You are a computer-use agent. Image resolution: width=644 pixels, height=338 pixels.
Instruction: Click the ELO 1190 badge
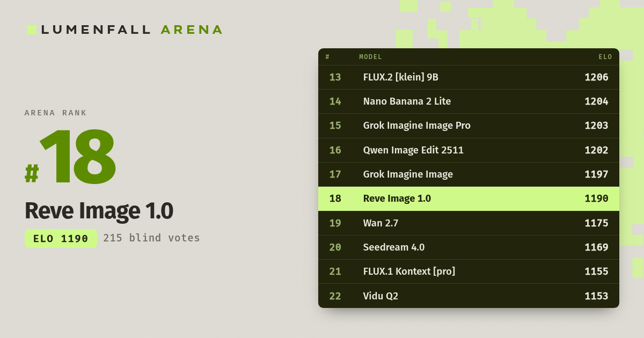click(61, 238)
